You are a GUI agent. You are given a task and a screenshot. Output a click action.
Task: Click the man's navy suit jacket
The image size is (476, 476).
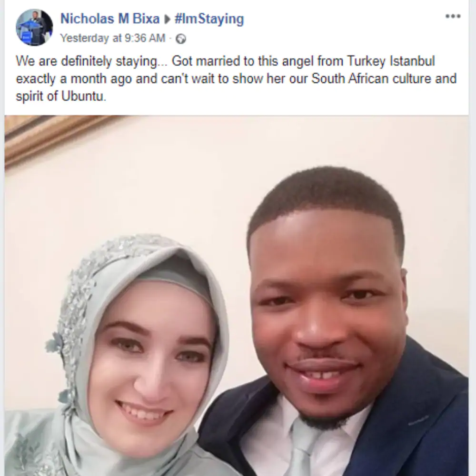(x=419, y=425)
